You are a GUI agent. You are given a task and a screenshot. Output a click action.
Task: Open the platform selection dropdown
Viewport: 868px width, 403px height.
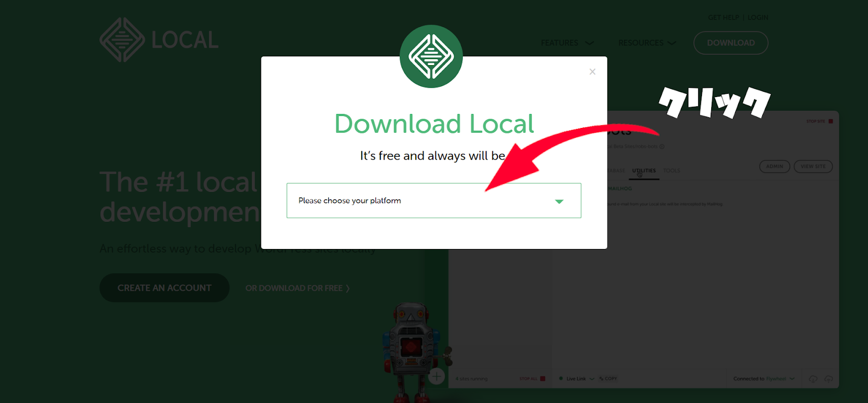tap(433, 201)
